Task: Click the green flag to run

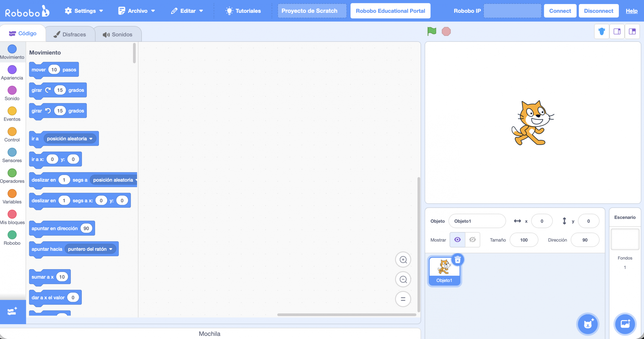Action: click(x=432, y=31)
